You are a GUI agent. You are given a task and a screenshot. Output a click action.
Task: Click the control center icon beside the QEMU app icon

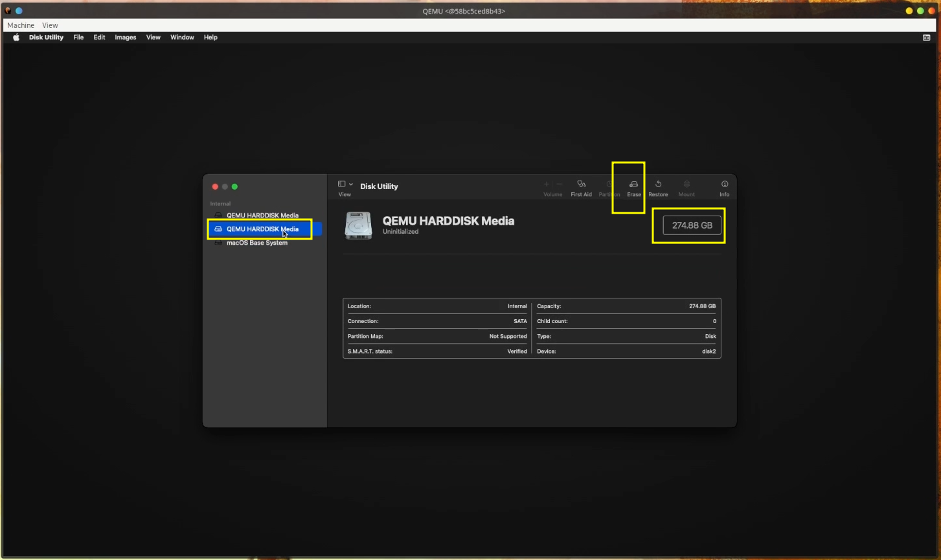click(19, 11)
